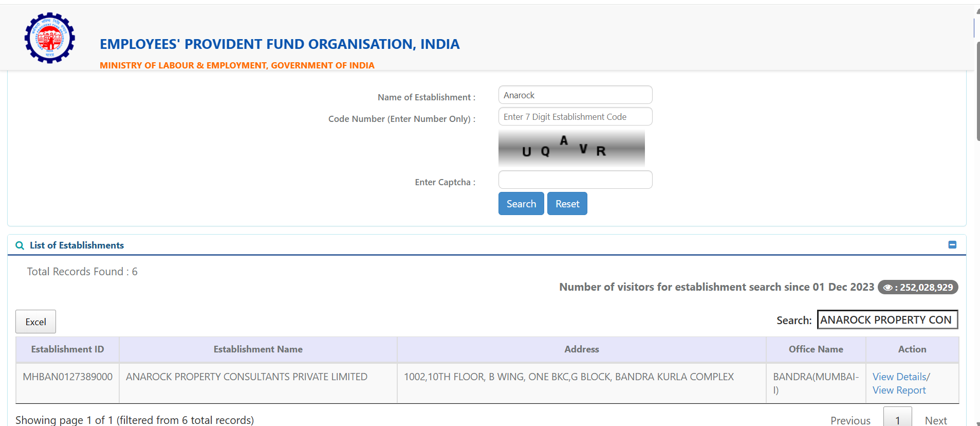980x426 pixels.
Task: Reset the establishment search form
Action: point(567,204)
